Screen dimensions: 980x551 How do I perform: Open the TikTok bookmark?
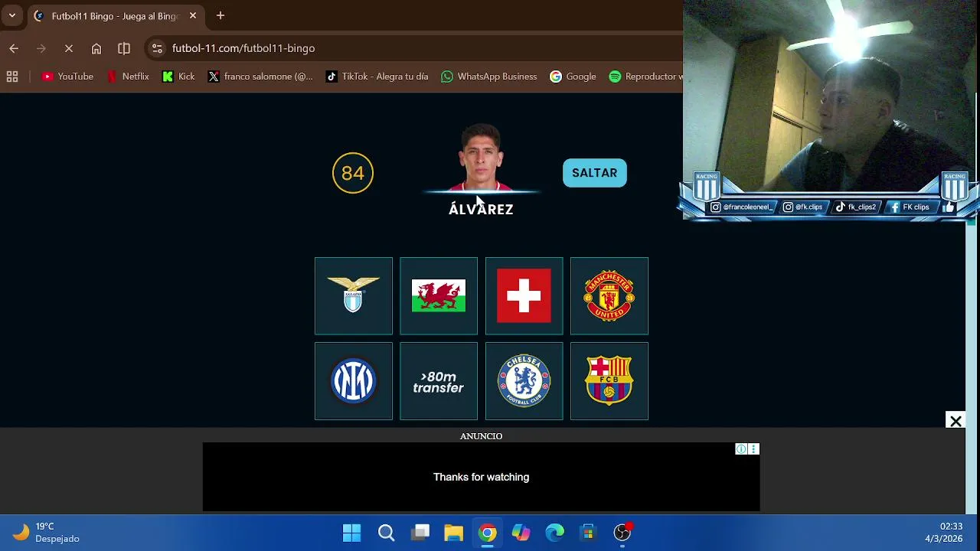(377, 77)
